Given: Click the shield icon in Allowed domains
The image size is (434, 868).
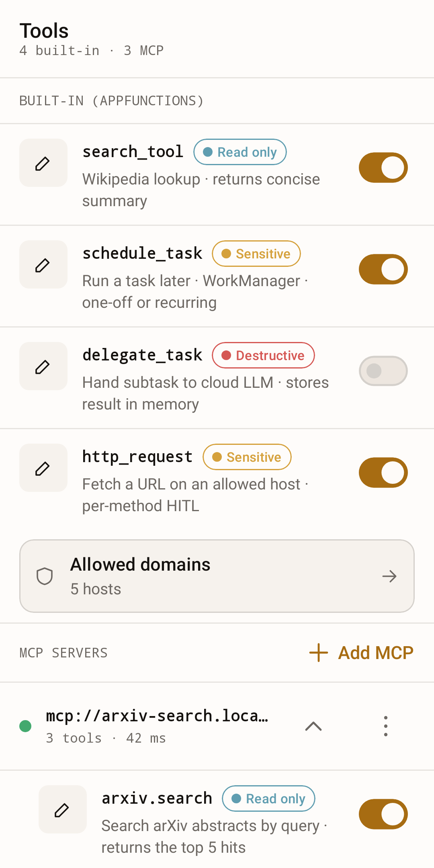Looking at the screenshot, I should tap(45, 576).
